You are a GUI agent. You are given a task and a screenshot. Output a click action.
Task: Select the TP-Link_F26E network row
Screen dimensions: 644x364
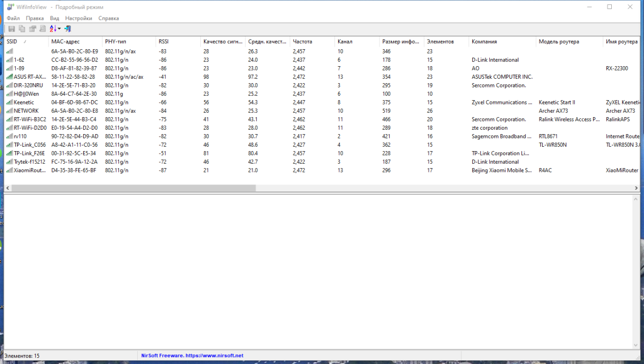coord(322,153)
